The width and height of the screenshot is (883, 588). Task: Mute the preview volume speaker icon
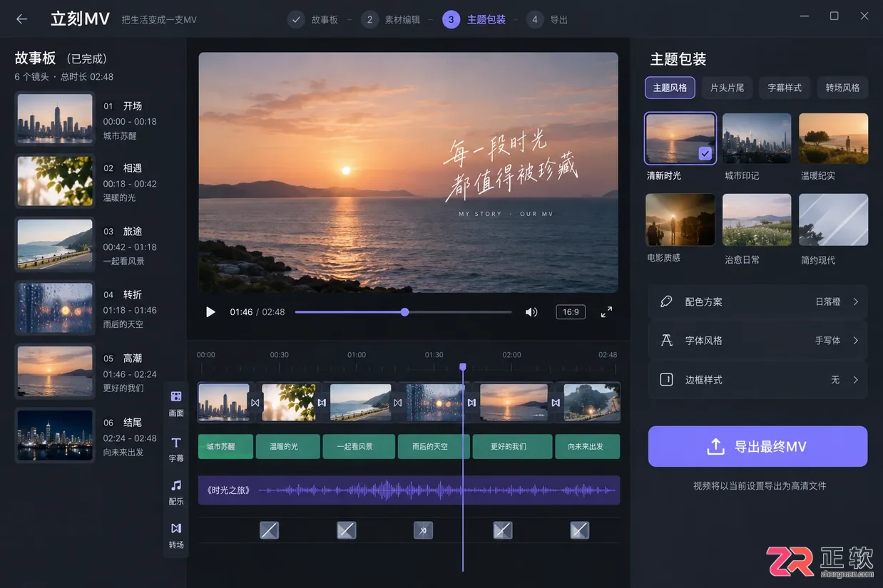click(x=531, y=312)
